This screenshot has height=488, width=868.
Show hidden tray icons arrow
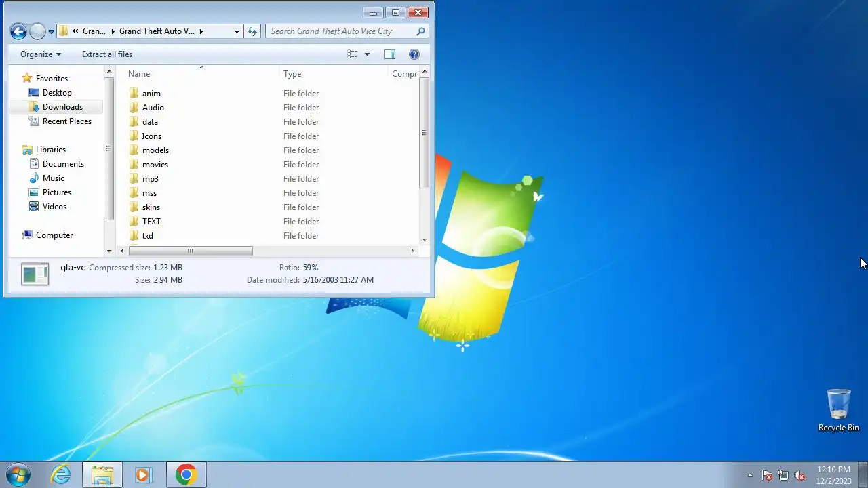pos(750,475)
